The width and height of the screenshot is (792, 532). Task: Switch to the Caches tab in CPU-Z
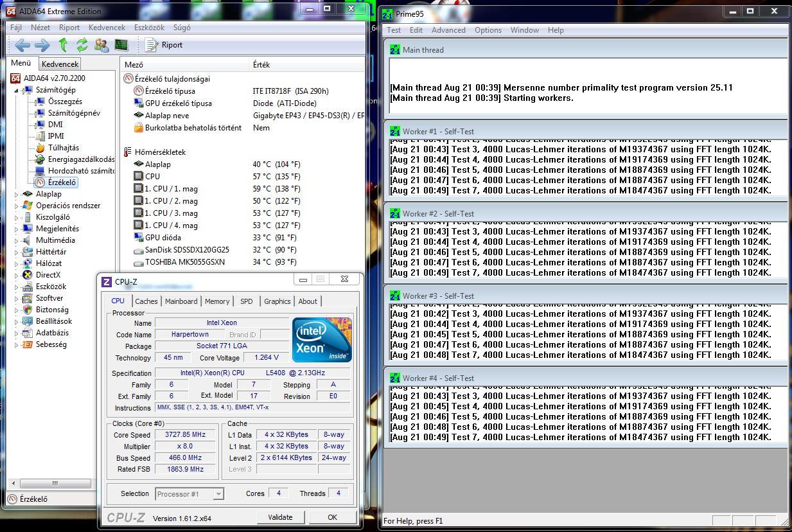point(146,301)
